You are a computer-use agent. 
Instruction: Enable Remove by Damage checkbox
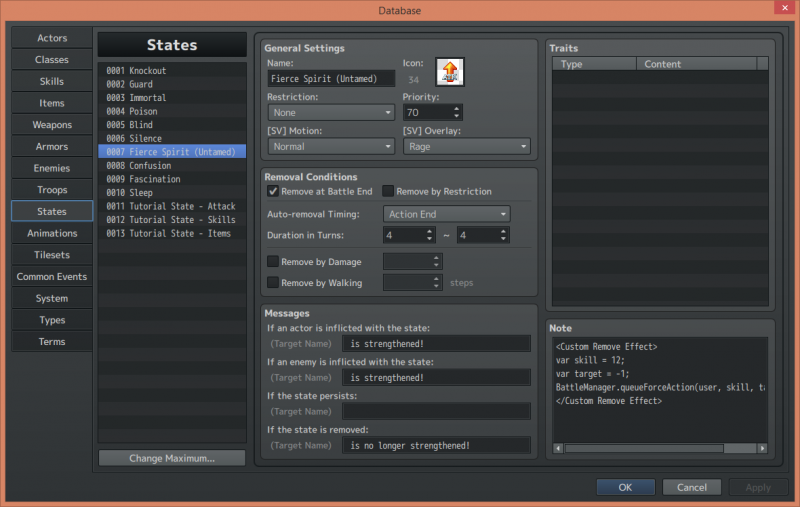[273, 262]
